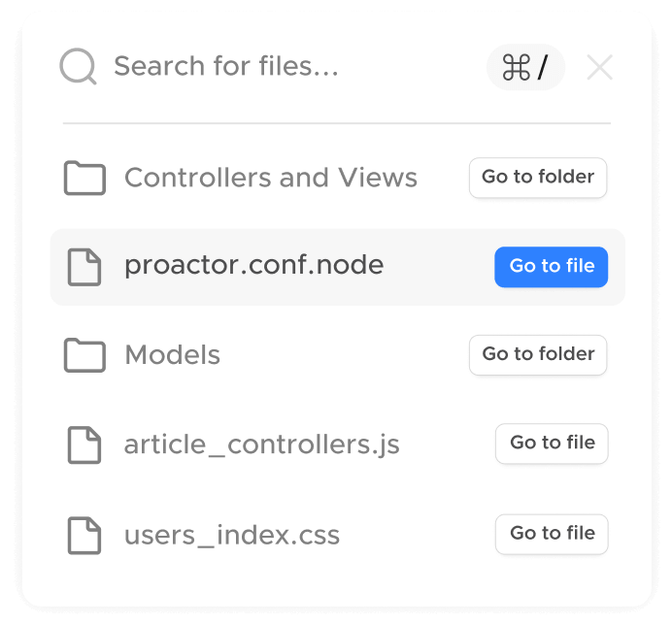
Task: Select the Models folder name
Action: pos(173,356)
